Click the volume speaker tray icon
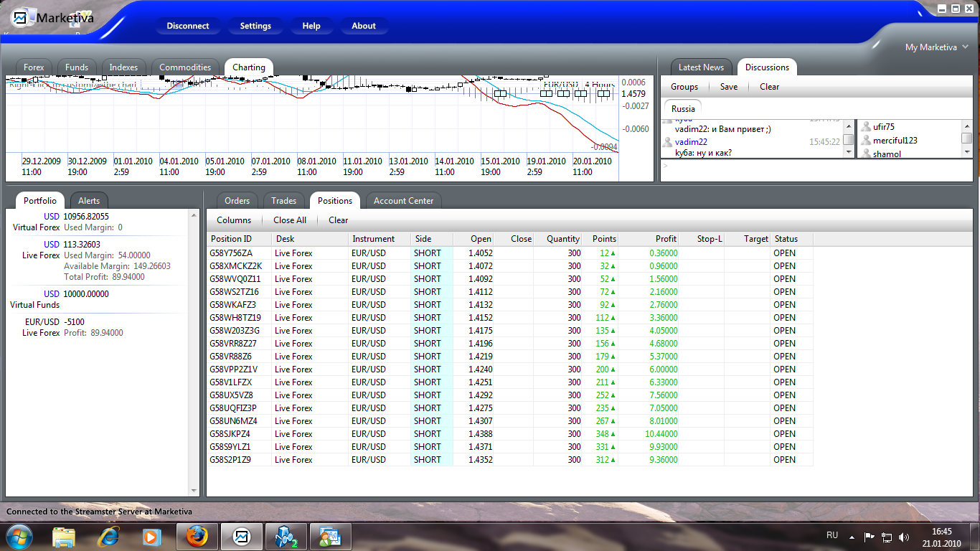The height and width of the screenshot is (551, 980). click(903, 537)
